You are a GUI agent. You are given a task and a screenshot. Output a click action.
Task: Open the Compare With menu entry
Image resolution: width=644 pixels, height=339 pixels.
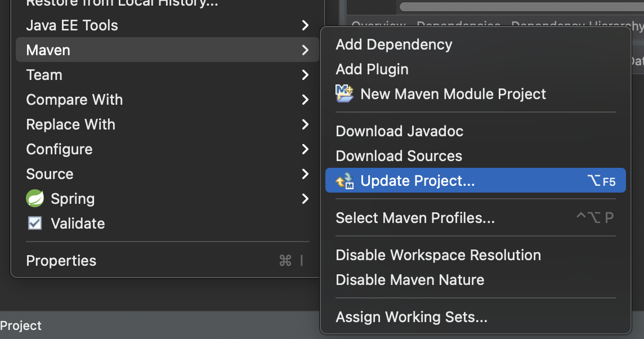click(x=168, y=100)
